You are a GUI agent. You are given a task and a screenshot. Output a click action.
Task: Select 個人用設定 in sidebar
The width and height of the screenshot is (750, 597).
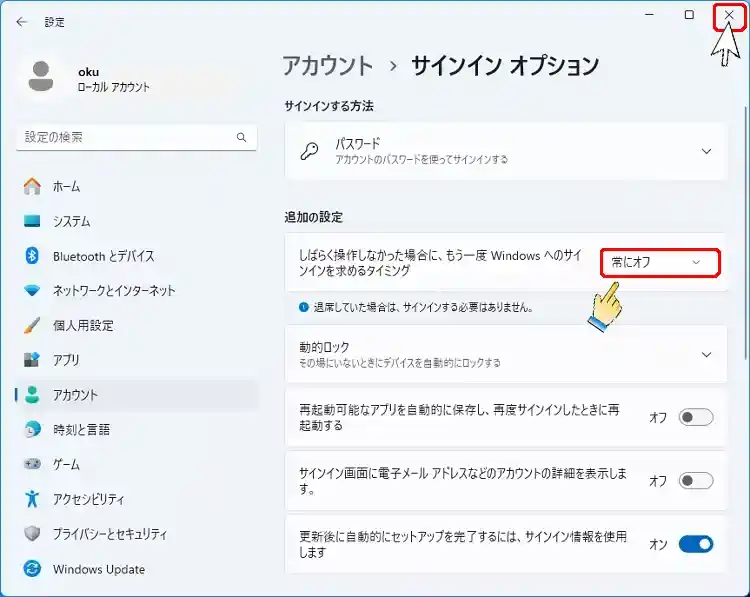(x=137, y=325)
